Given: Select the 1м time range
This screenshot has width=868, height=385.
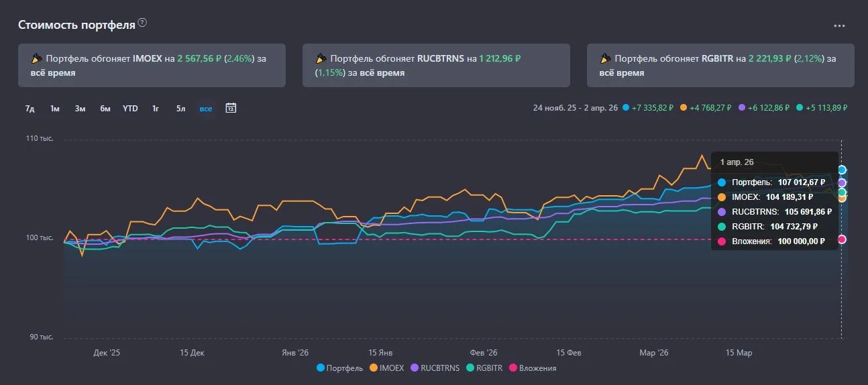Looking at the screenshot, I should coord(55,109).
